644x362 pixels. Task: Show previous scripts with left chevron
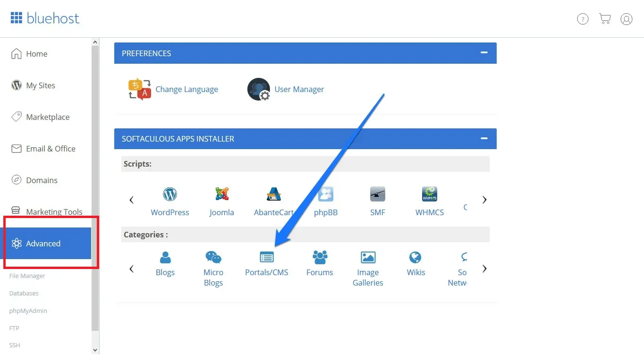[x=132, y=200]
